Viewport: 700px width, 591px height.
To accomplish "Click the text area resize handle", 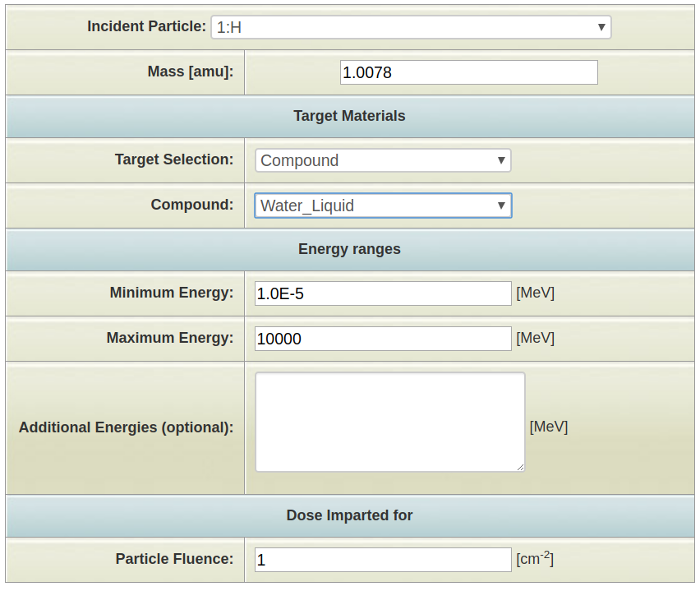I will 521,467.
